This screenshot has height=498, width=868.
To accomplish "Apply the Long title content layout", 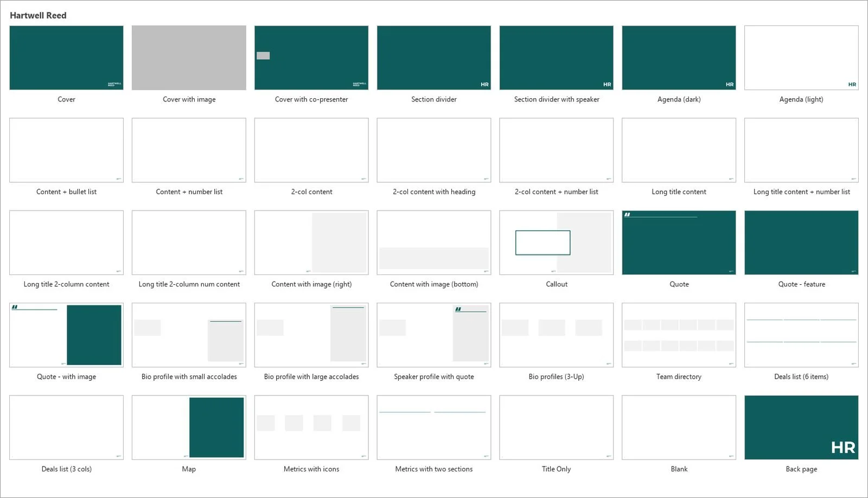I will coord(679,150).
